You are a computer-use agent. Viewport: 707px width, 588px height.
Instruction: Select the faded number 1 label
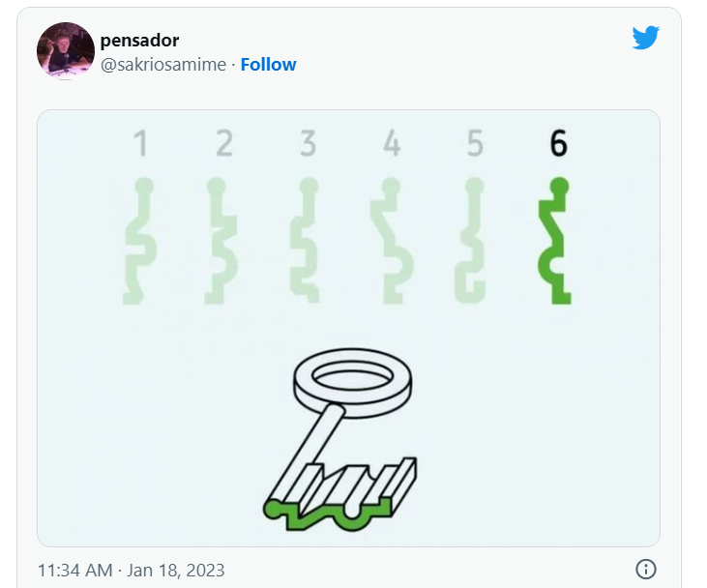(x=141, y=144)
